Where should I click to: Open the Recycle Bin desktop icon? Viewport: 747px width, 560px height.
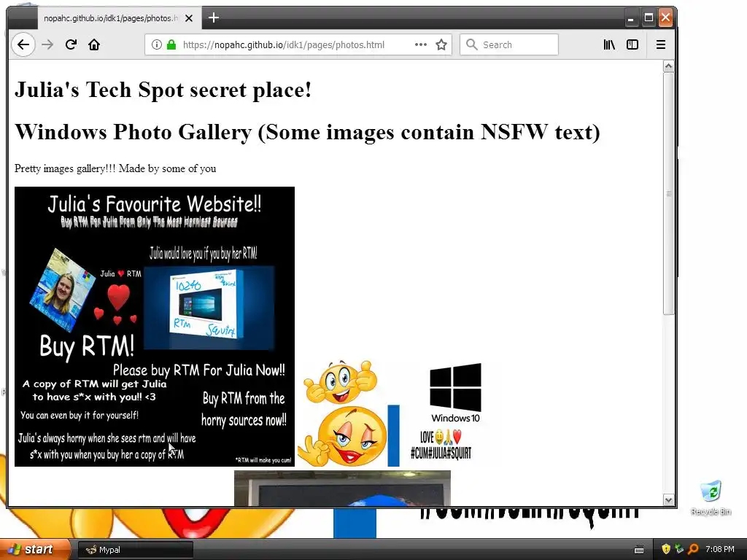pos(711,497)
